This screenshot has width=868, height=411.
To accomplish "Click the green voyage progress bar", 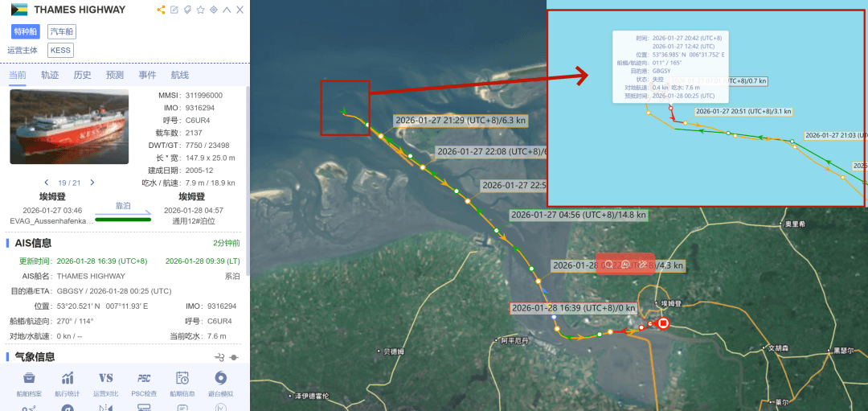I will point(123,218).
